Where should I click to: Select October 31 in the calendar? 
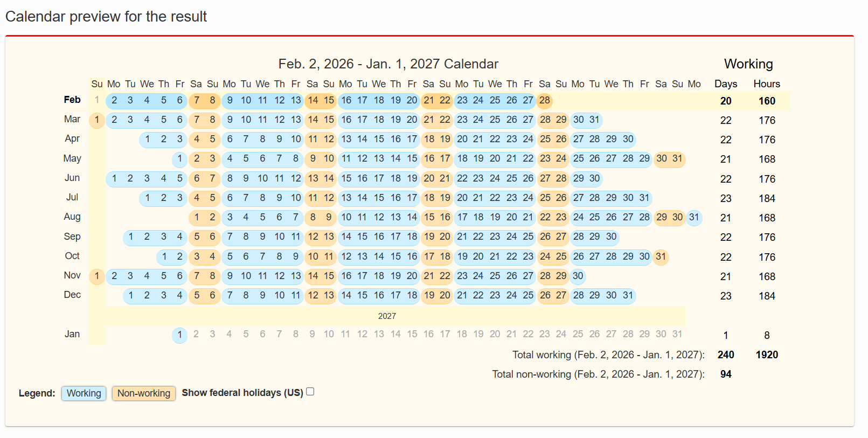(661, 256)
